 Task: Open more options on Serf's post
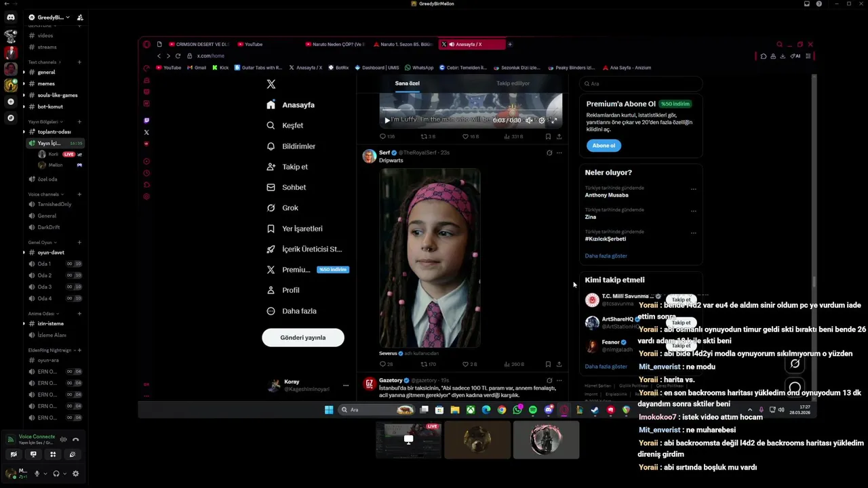pos(559,152)
